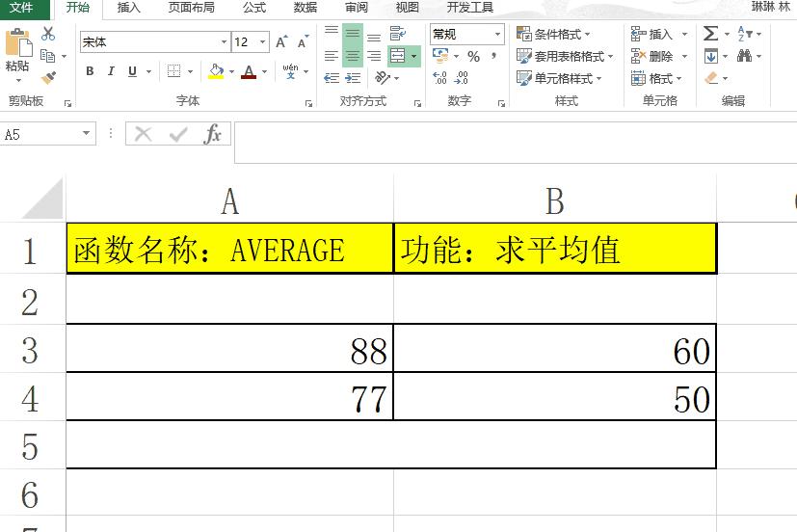The height and width of the screenshot is (532, 797).
Task: Open the font color dropdown arrow
Action: [x=264, y=71]
